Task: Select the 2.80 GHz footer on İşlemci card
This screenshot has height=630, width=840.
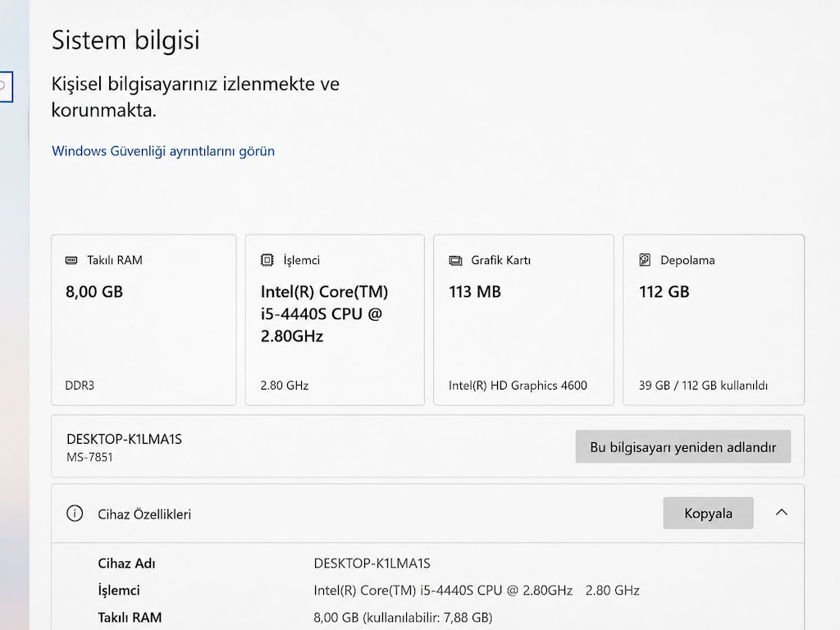Action: coord(285,386)
